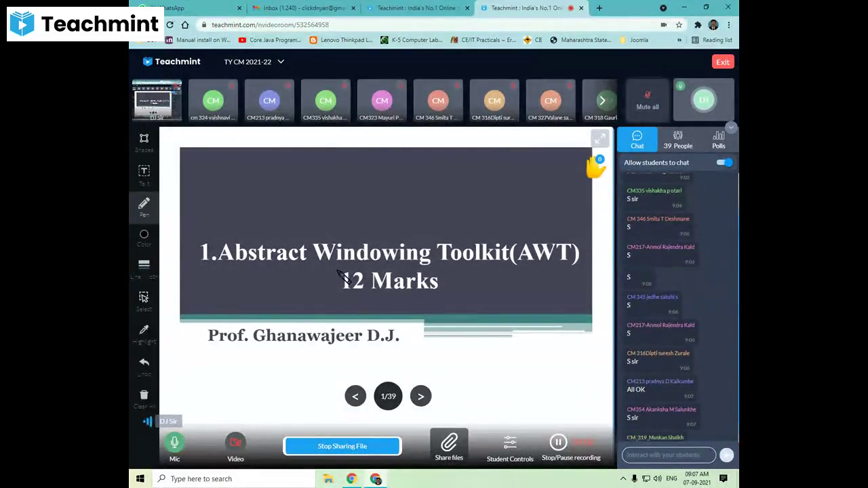Select CM 346 Smita participant avatar
868x488 pixels.
[x=438, y=100]
